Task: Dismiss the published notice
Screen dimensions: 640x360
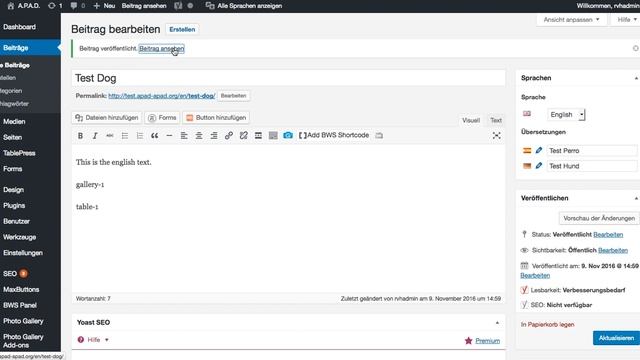Action: [x=636, y=49]
